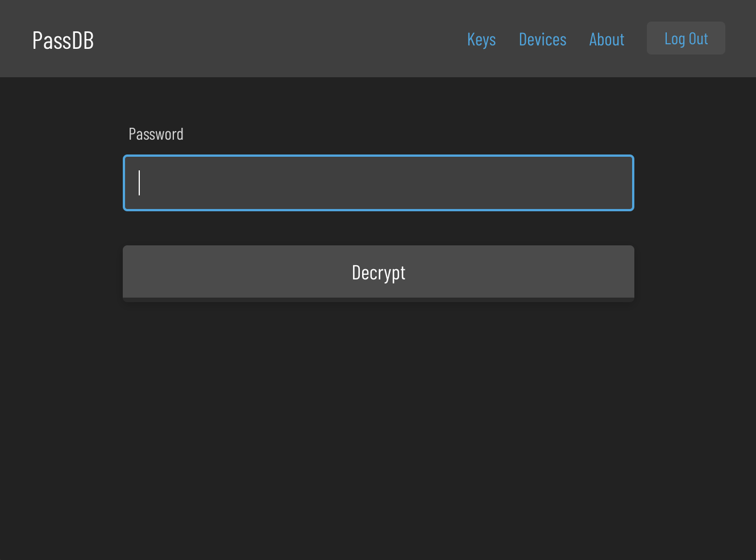Viewport: 756px width, 560px height.
Task: Click the Decrypt button
Action: tap(378, 273)
